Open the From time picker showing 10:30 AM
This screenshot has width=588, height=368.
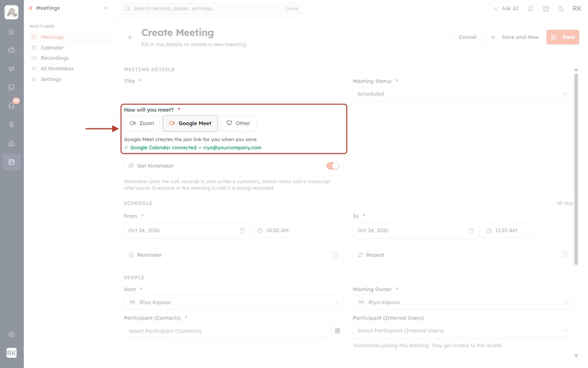[x=280, y=231]
